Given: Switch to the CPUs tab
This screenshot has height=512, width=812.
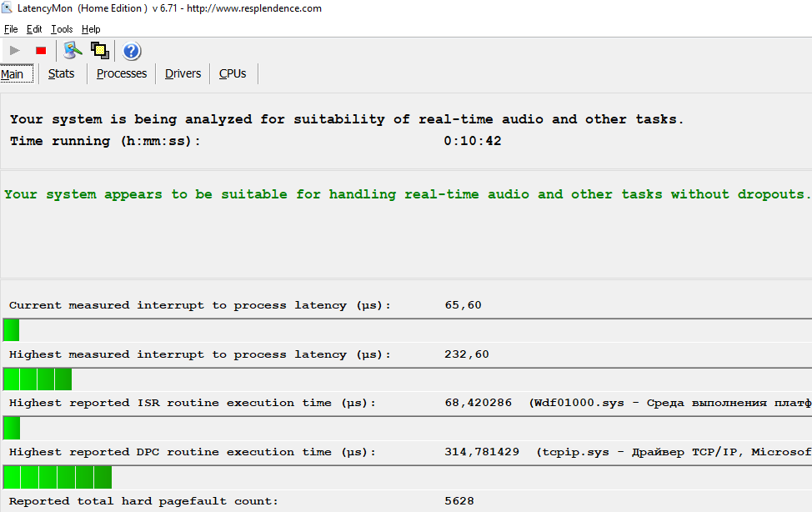Looking at the screenshot, I should (233, 73).
